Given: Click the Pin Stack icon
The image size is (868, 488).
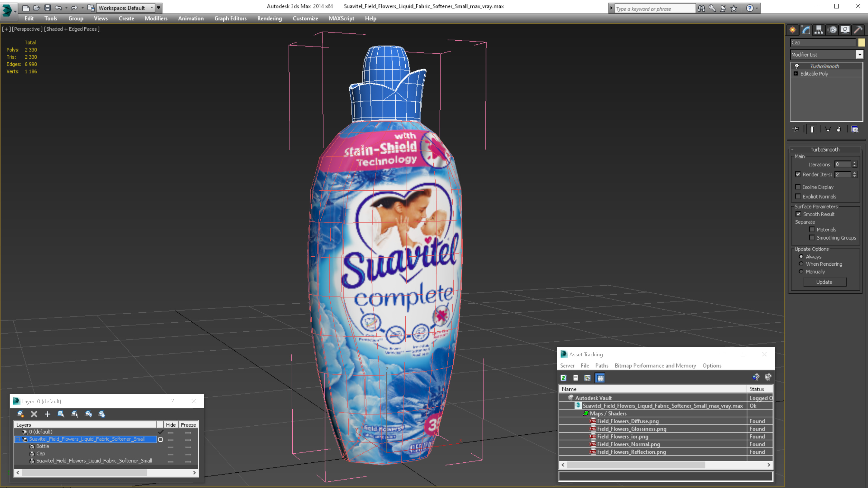Looking at the screenshot, I should (x=796, y=129).
